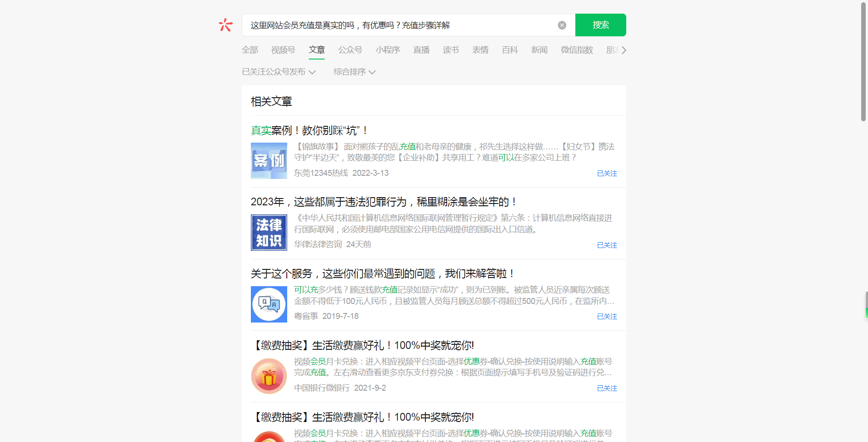Clear the search box text
This screenshot has height=442, width=868.
562,25
